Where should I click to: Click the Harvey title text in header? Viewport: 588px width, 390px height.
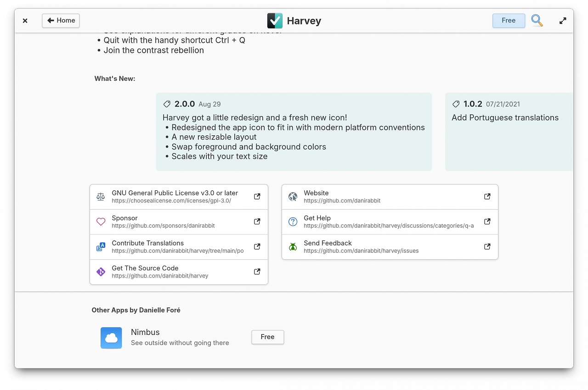pos(304,21)
